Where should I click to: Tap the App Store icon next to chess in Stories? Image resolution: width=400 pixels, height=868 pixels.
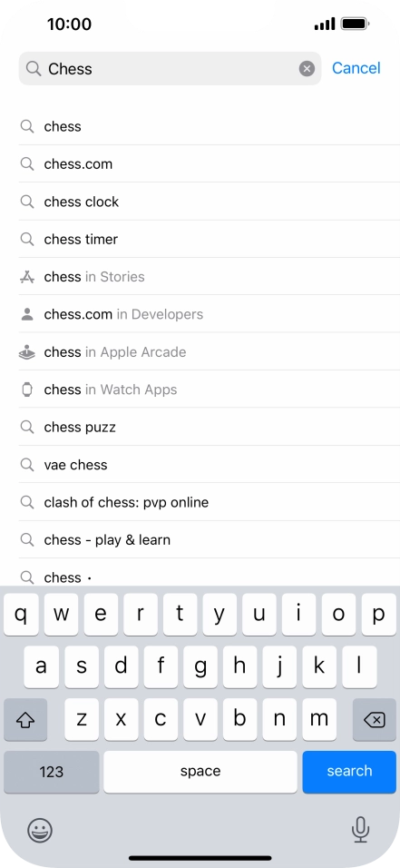point(27,277)
